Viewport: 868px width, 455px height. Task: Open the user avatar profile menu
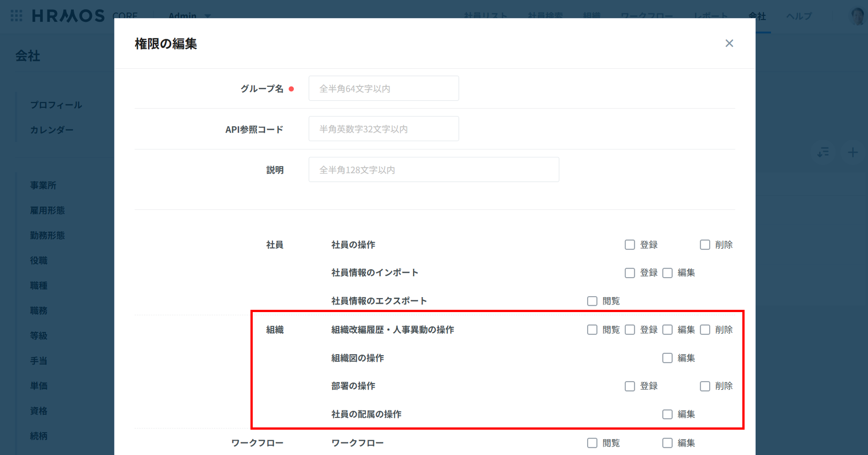point(857,16)
